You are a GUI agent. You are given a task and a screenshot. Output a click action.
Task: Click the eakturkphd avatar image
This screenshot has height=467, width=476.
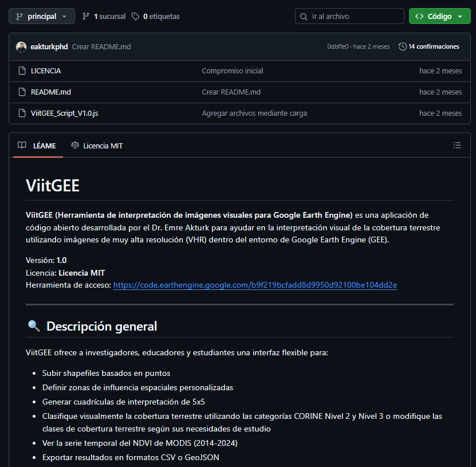pyautogui.click(x=21, y=47)
